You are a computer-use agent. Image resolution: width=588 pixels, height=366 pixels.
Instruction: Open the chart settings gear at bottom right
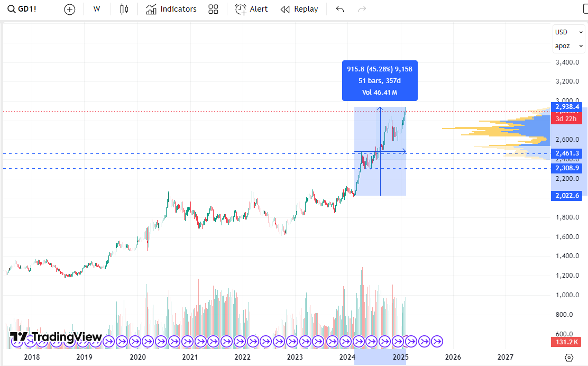568,358
